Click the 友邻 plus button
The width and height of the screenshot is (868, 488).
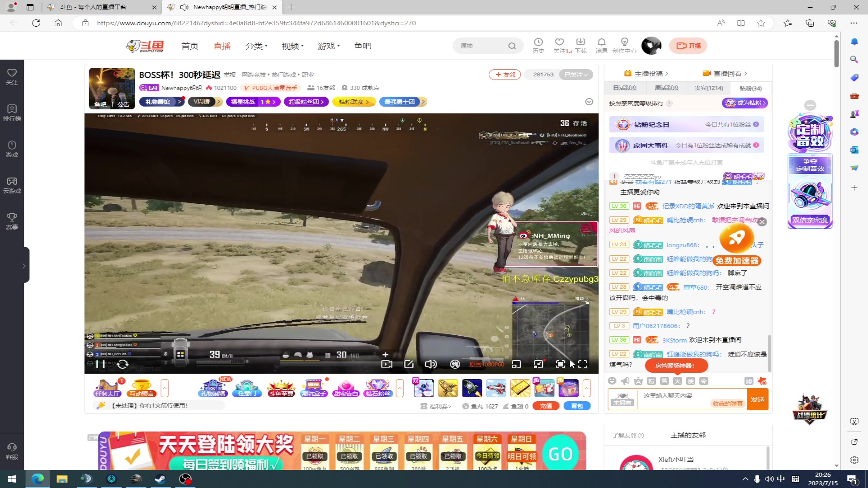505,75
